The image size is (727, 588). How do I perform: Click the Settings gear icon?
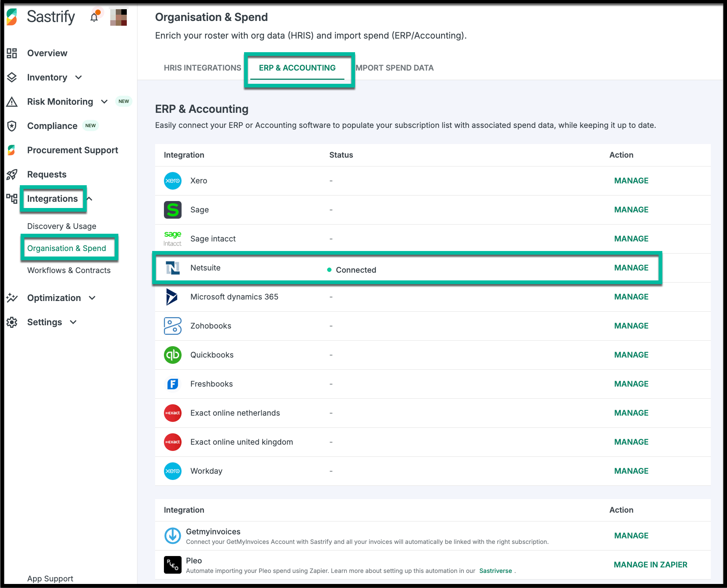point(12,322)
